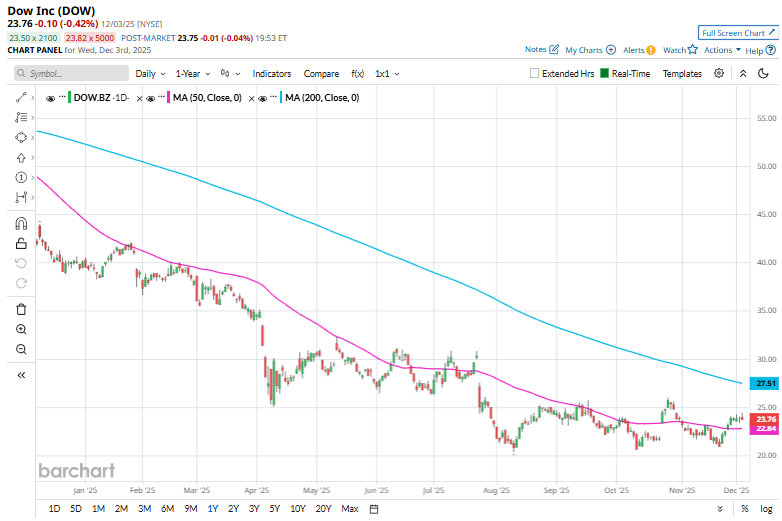Click the Symbol search field
The width and height of the screenshot is (782, 521).
72,74
